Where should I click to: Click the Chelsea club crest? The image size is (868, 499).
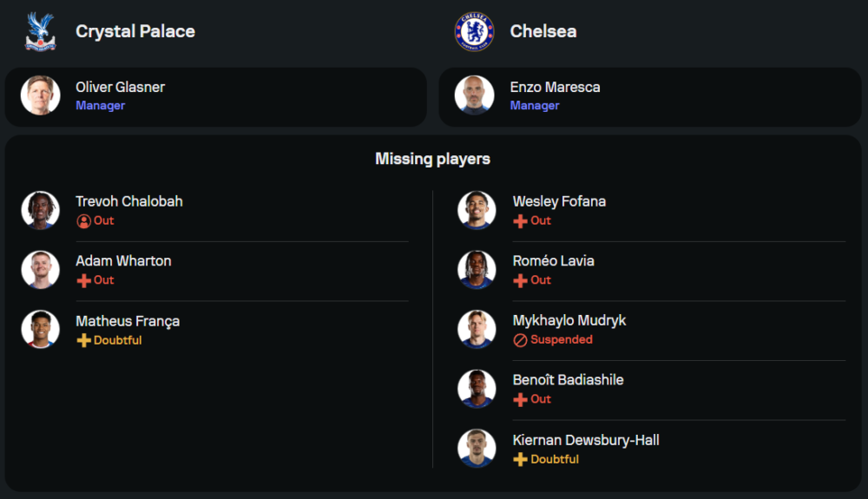click(x=474, y=31)
